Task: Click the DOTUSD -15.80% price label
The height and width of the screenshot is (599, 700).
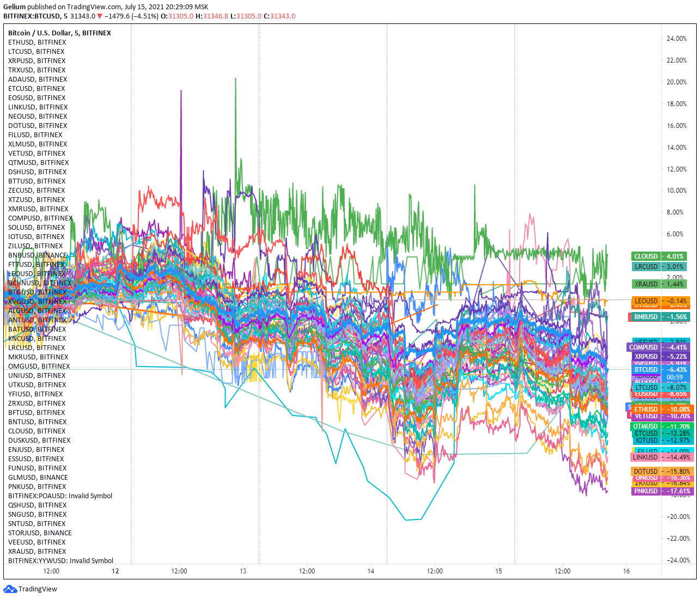Action: click(x=661, y=472)
